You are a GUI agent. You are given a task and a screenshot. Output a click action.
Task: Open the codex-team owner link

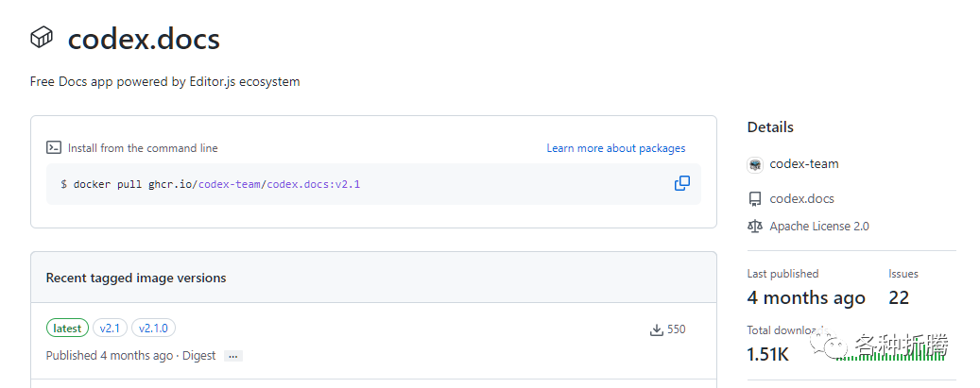803,163
